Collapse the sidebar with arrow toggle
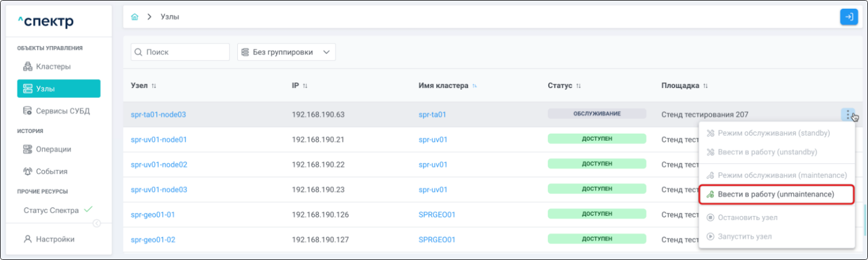868x260 pixels. tap(97, 223)
